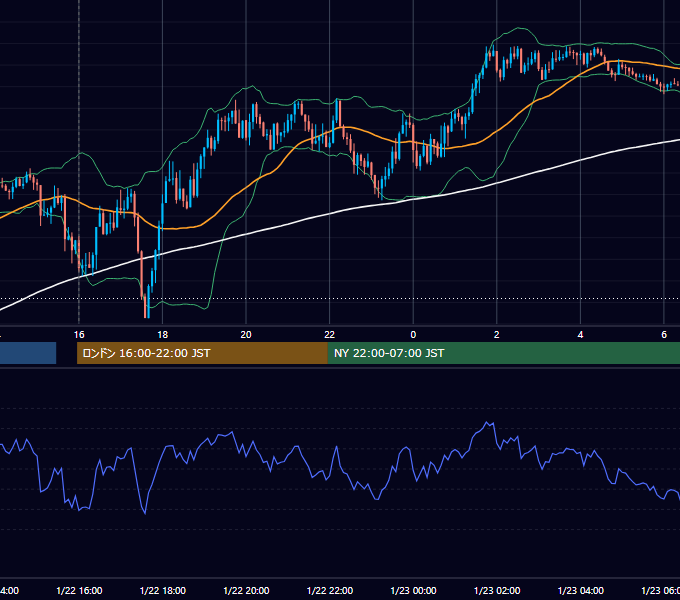Click the 1/22 22:00 date label

(x=330, y=591)
